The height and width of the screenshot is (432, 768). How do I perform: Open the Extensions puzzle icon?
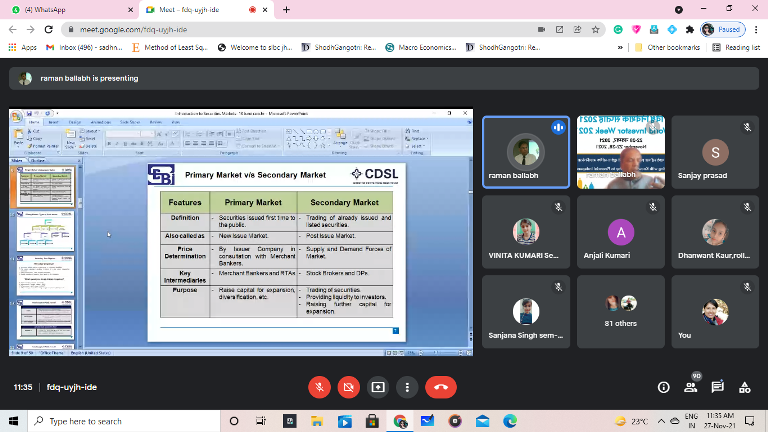690,29
